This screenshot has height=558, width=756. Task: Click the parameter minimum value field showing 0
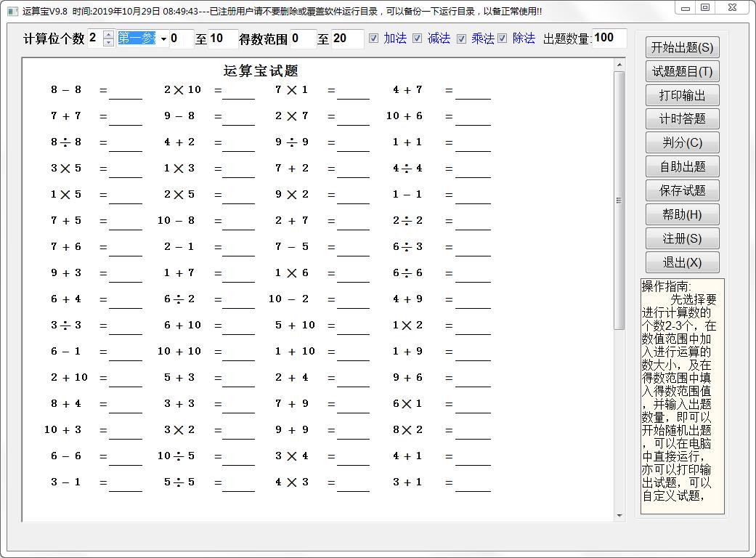point(181,39)
